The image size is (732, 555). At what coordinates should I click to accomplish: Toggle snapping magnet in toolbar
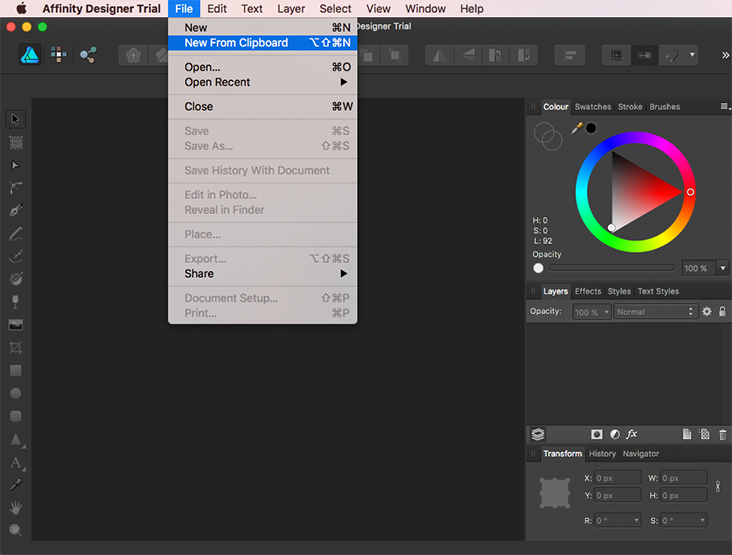click(x=672, y=56)
